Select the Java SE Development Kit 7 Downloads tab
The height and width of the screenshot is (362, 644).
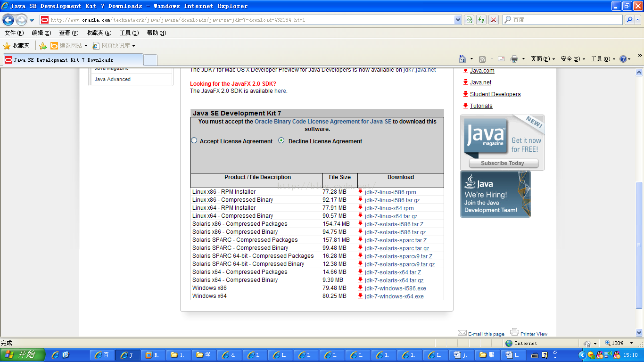pos(73,60)
